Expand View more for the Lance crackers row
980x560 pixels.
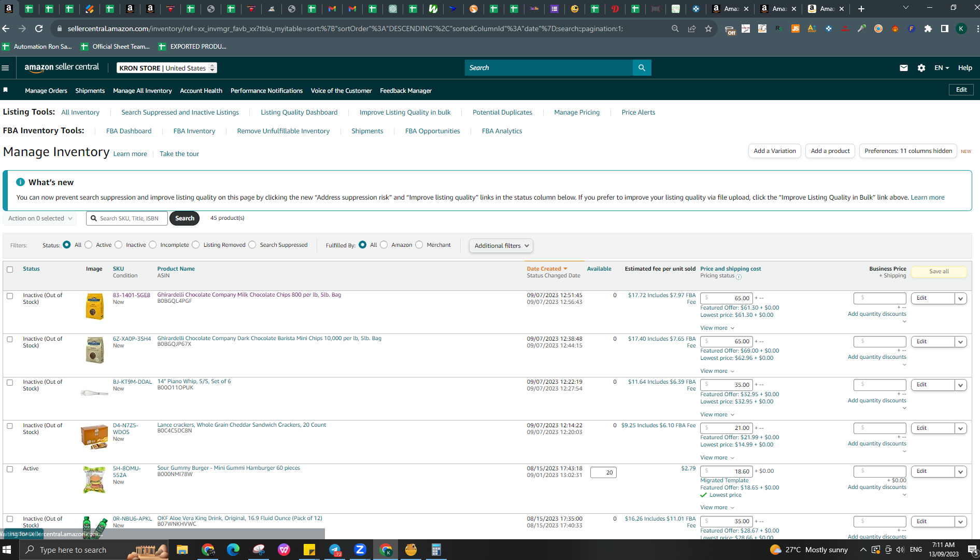[x=717, y=458]
